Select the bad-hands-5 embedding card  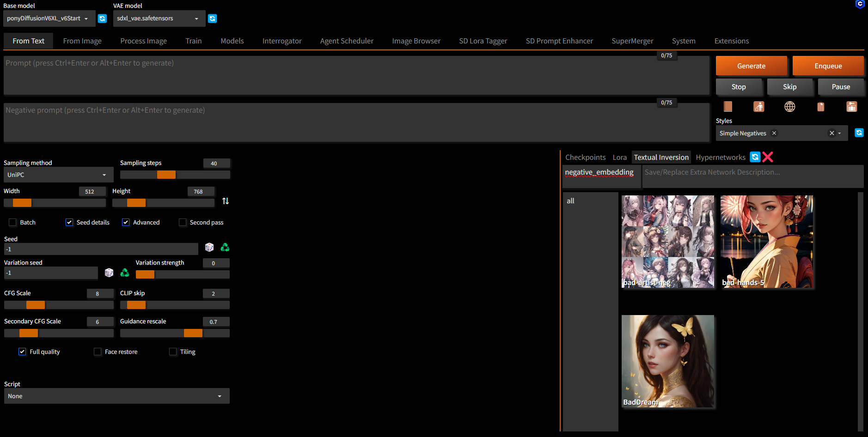pos(767,242)
